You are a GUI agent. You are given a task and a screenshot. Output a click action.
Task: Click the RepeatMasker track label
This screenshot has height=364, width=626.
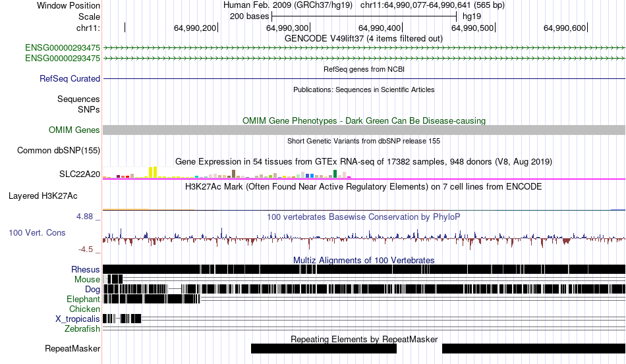[x=72, y=348]
